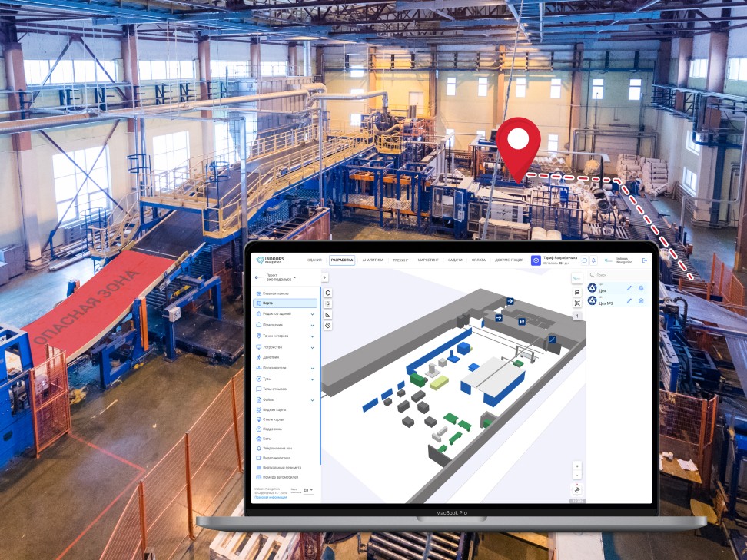Switch to the Аналитика tab
747x560 pixels.
pos(373,260)
